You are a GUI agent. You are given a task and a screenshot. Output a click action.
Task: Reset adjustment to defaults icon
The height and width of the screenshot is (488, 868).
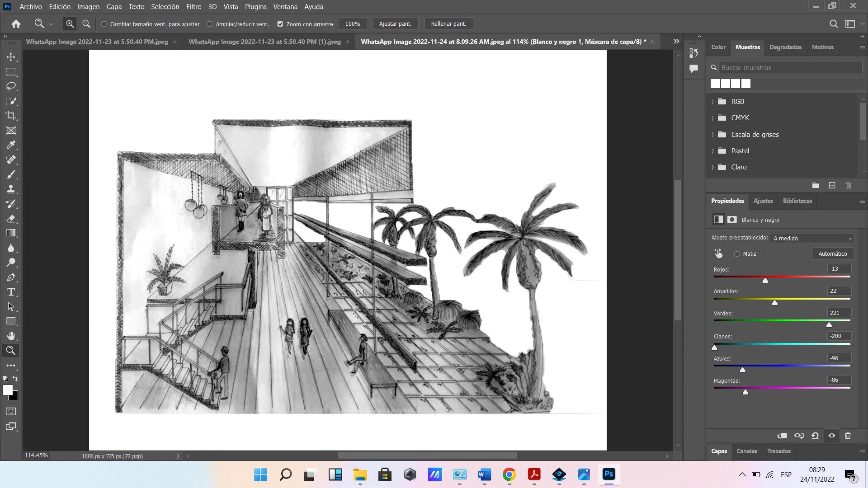815,436
